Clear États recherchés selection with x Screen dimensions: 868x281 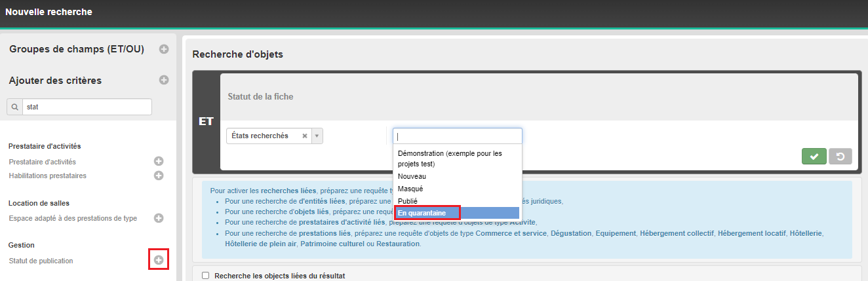click(x=305, y=136)
